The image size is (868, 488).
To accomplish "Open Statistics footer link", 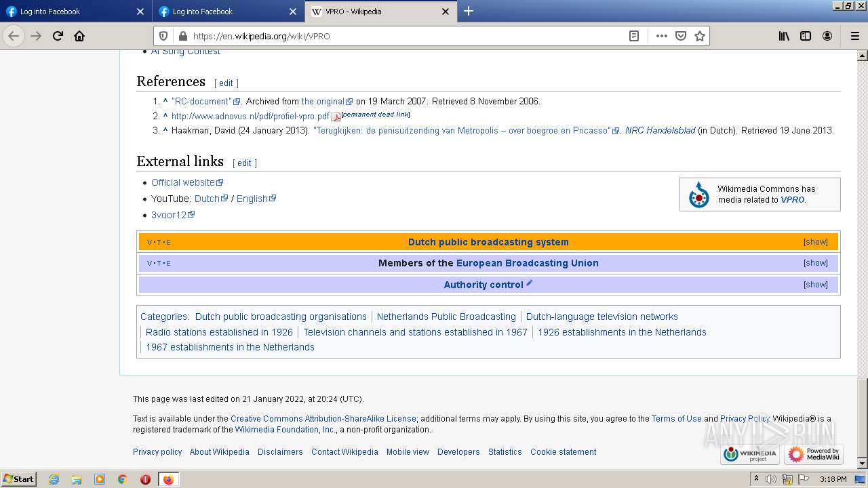I will [x=505, y=452].
